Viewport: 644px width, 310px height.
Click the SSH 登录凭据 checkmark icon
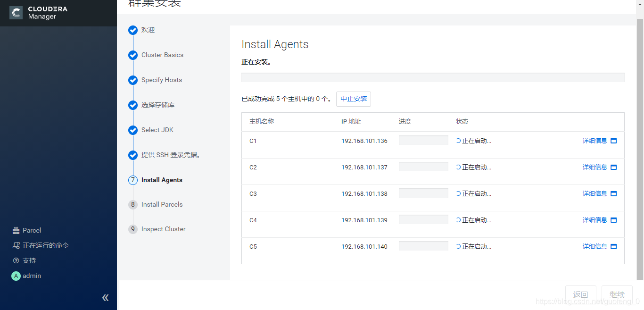point(133,155)
